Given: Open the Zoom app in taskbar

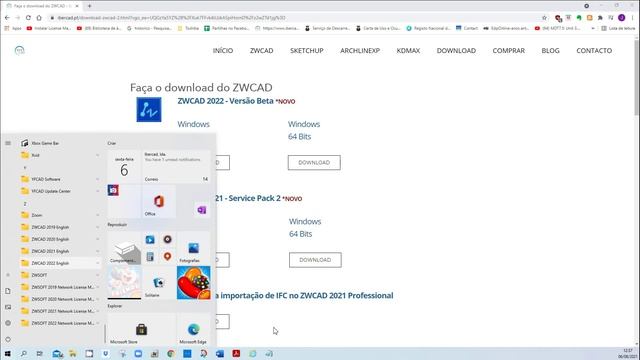Looking at the screenshot, I should pos(138,353).
